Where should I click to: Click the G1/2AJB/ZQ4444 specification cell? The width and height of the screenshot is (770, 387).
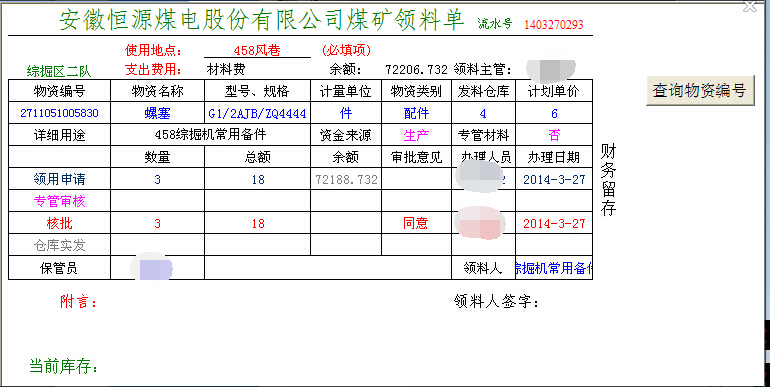pyautogui.click(x=257, y=113)
